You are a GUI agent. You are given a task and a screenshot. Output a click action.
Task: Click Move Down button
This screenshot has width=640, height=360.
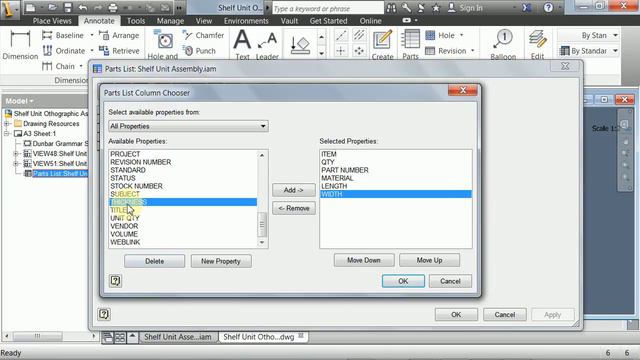pyautogui.click(x=364, y=260)
